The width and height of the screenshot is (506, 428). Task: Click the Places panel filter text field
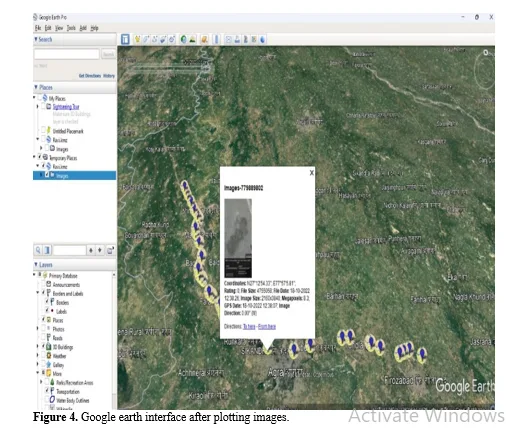(69, 250)
